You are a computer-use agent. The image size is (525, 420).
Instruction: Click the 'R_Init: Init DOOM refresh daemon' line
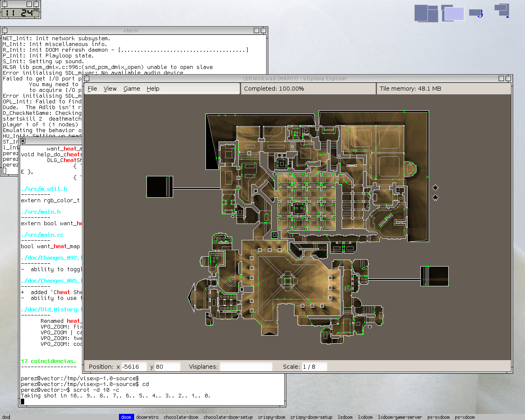126,50
